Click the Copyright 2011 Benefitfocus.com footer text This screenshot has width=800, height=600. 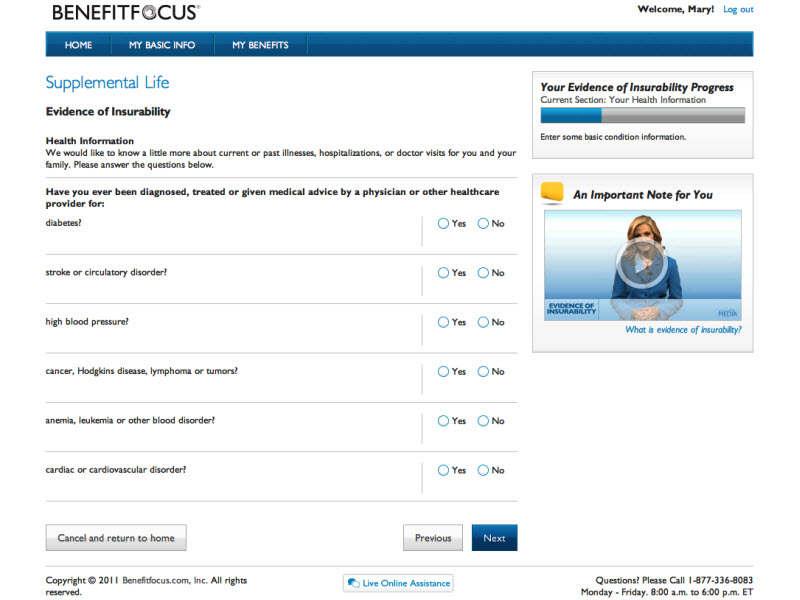pyautogui.click(x=146, y=586)
